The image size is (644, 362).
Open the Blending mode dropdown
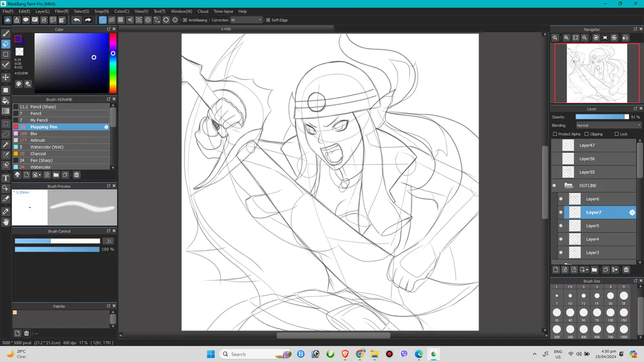609,125
